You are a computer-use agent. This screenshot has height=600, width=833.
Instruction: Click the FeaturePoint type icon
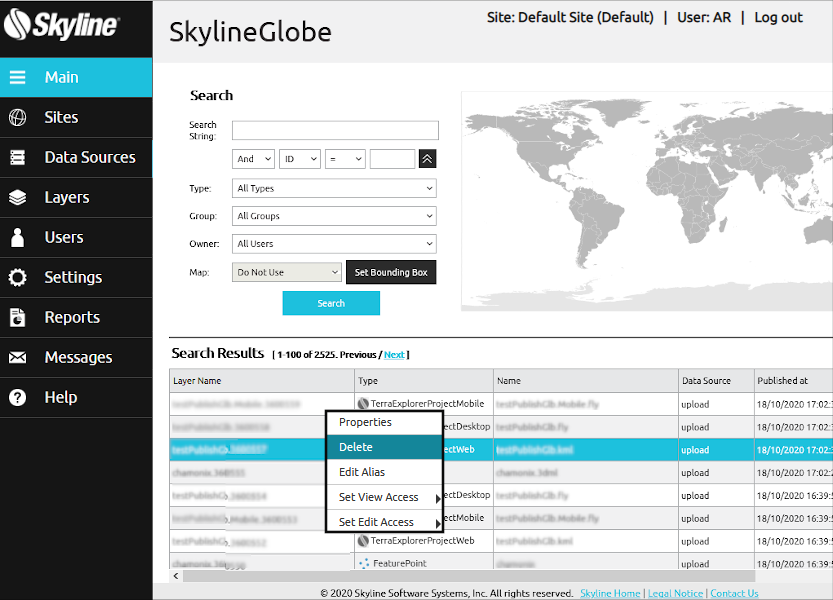(364, 563)
